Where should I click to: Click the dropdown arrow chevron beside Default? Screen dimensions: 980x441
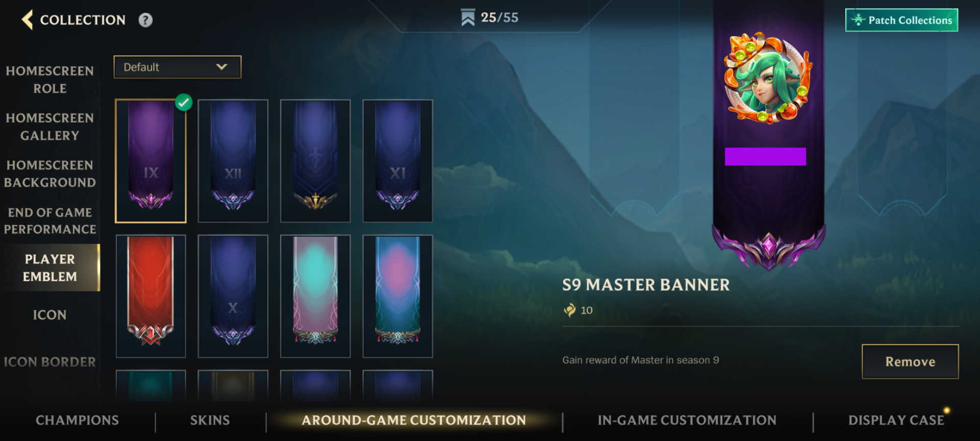point(222,67)
